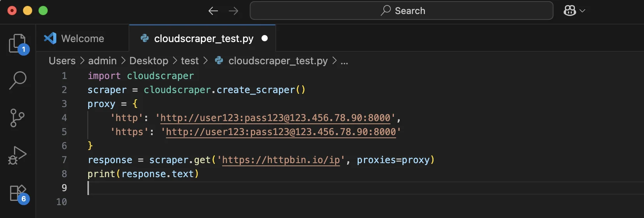Click the 'http' key string on line 4
644x218 pixels.
127,118
